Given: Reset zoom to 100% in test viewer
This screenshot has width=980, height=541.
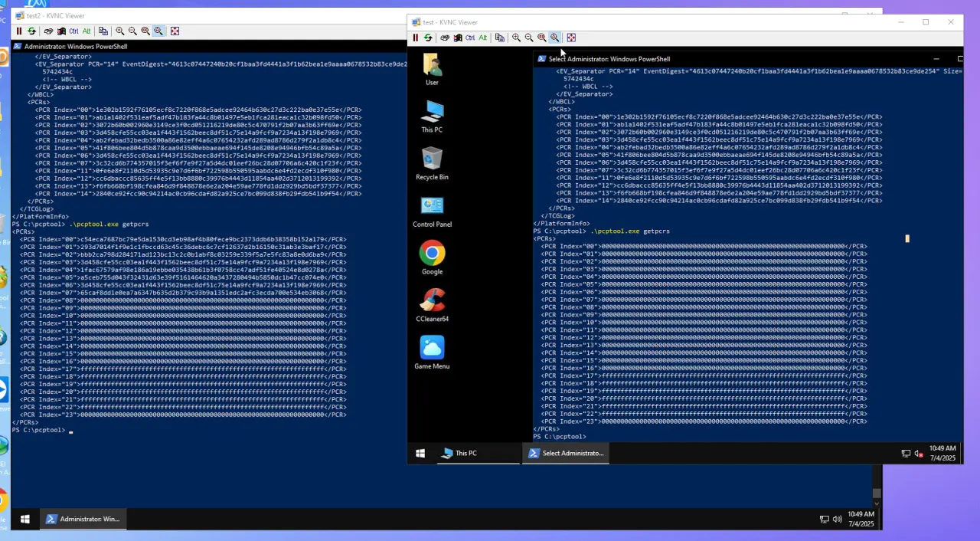Looking at the screenshot, I should [x=541, y=38].
